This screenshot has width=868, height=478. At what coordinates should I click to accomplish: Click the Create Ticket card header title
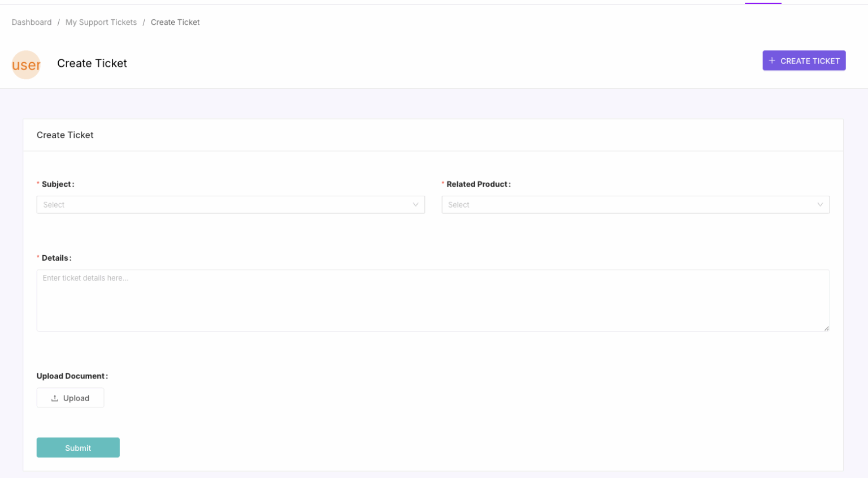65,135
